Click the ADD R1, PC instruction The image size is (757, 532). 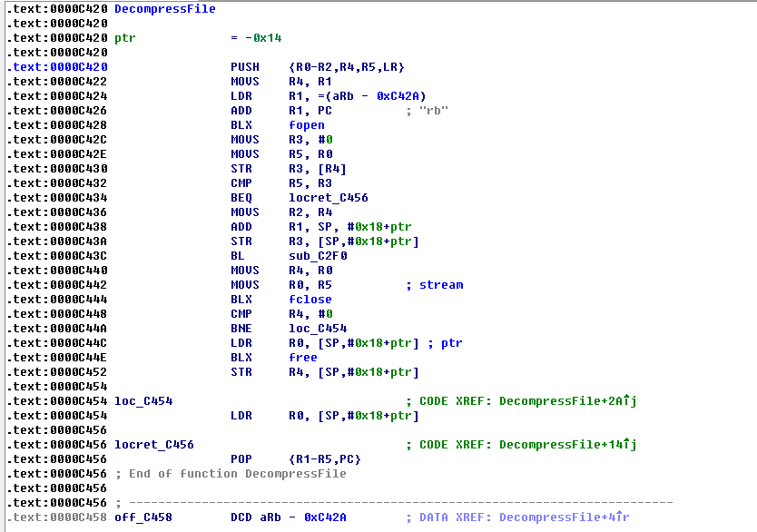[281, 111]
